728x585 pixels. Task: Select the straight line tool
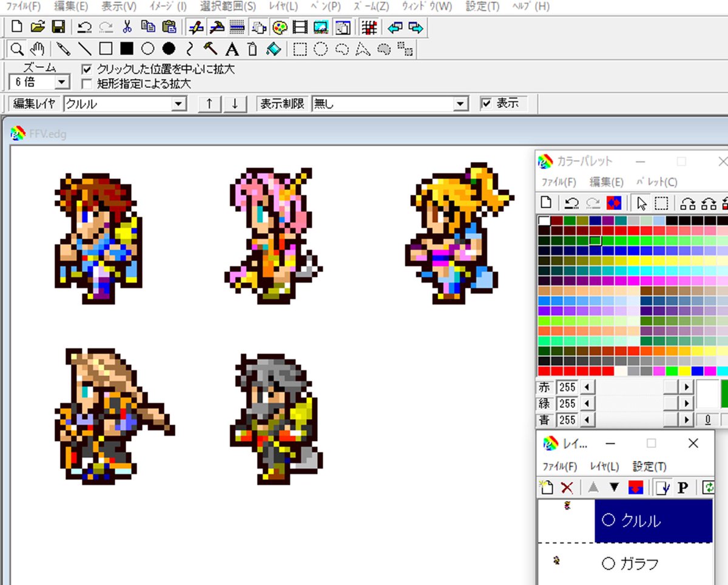85,49
